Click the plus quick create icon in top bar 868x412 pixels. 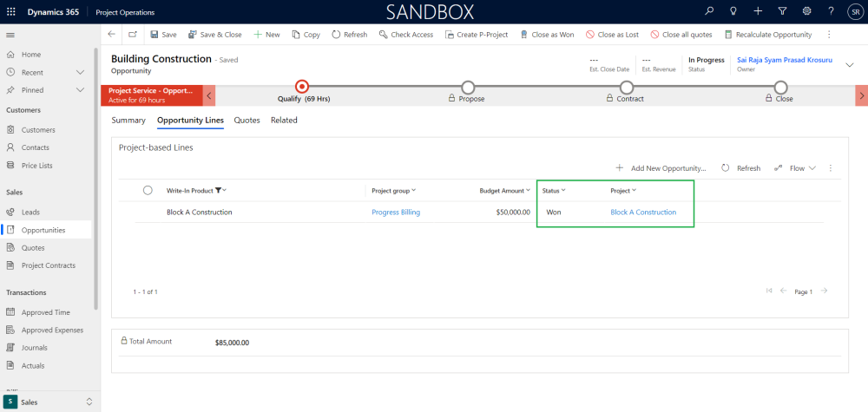point(758,11)
